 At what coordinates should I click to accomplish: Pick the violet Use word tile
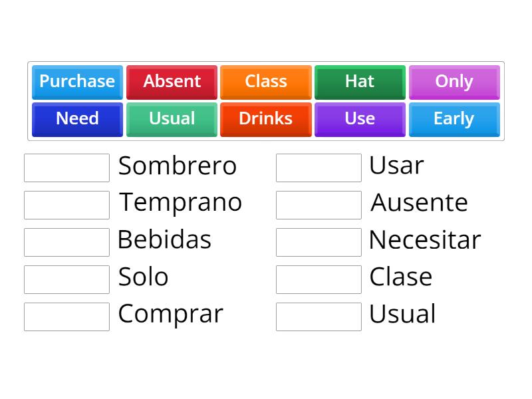pos(360,119)
